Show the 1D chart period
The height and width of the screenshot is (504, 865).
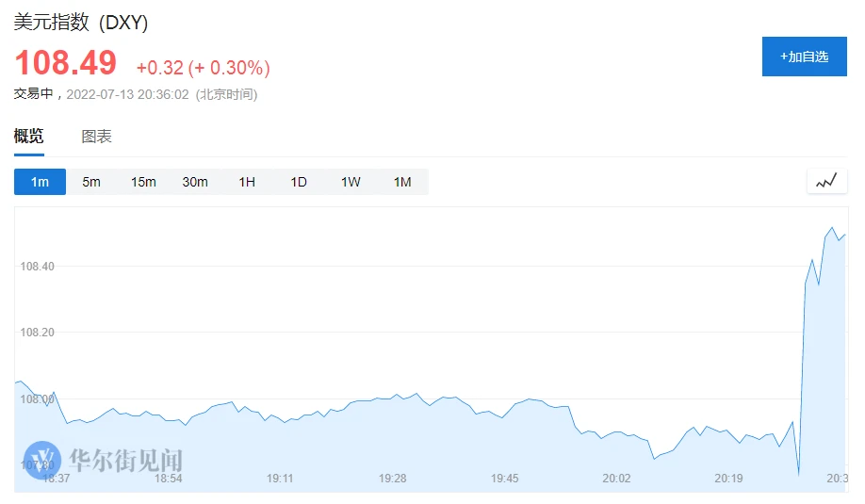pyautogui.click(x=299, y=182)
